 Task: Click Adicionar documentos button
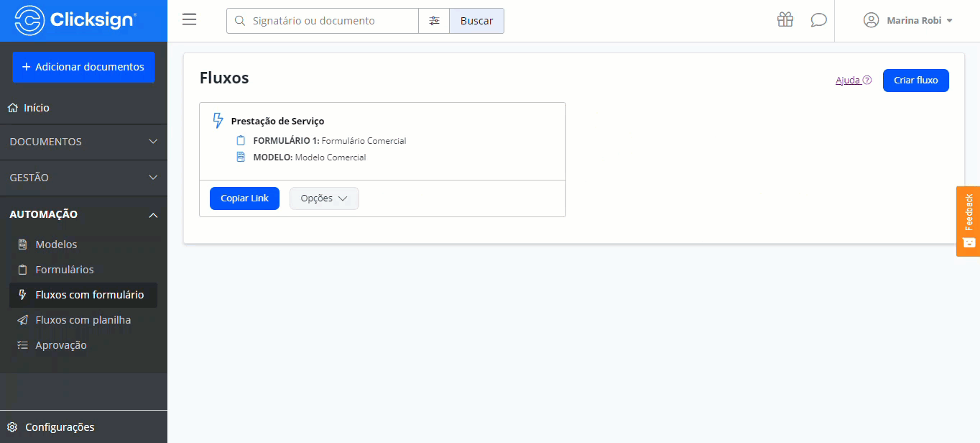tap(83, 67)
